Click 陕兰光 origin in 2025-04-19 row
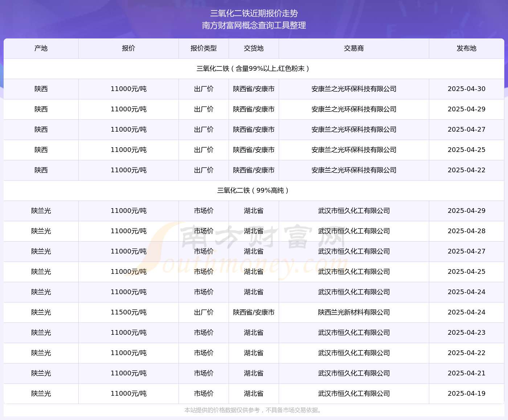The height and width of the screenshot is (420, 508). coord(41,394)
